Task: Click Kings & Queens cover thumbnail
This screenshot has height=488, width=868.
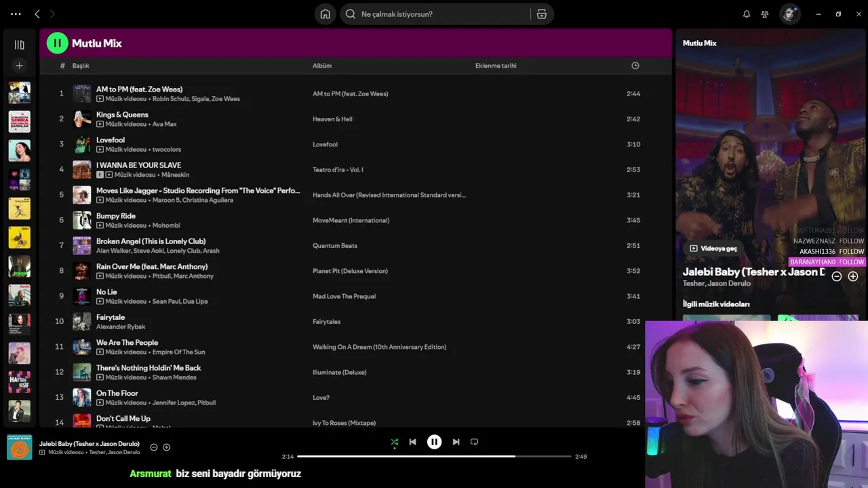Action: [x=82, y=119]
